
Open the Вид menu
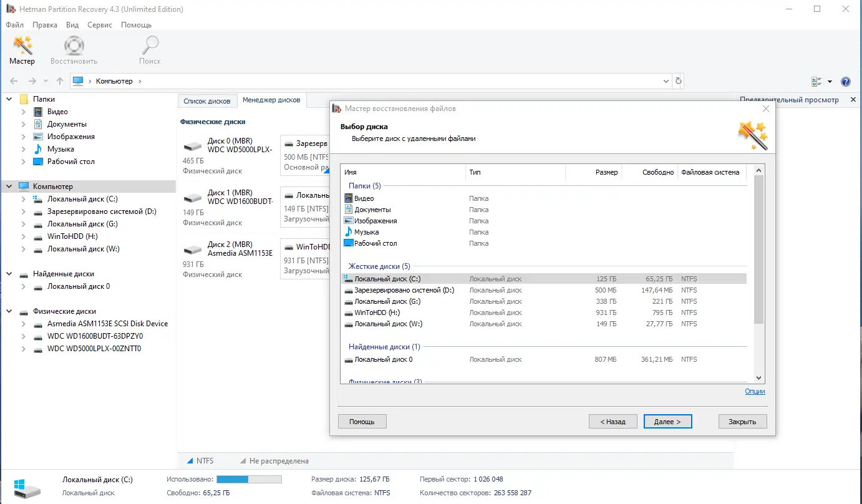point(72,25)
